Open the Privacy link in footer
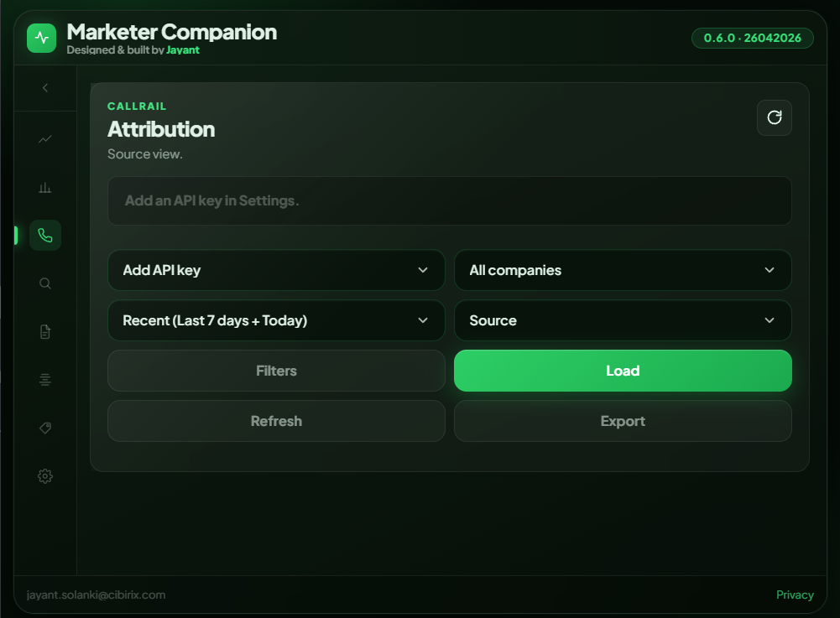 (795, 595)
